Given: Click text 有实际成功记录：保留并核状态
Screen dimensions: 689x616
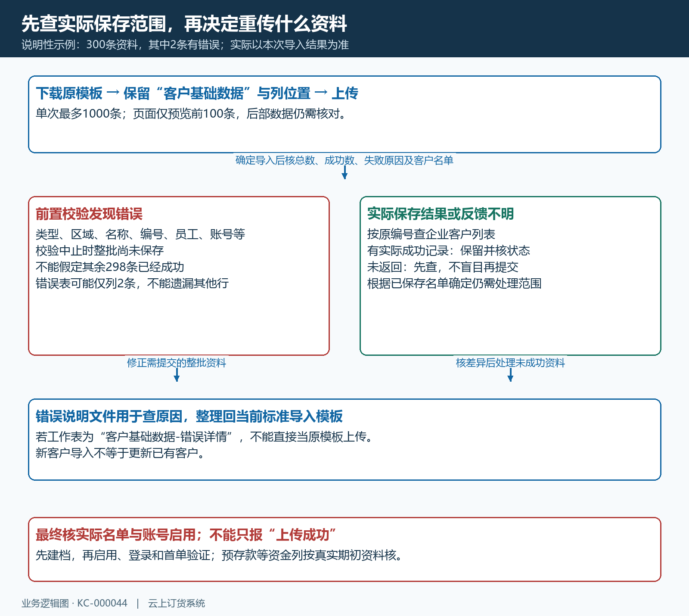Looking at the screenshot, I should coord(449,251).
